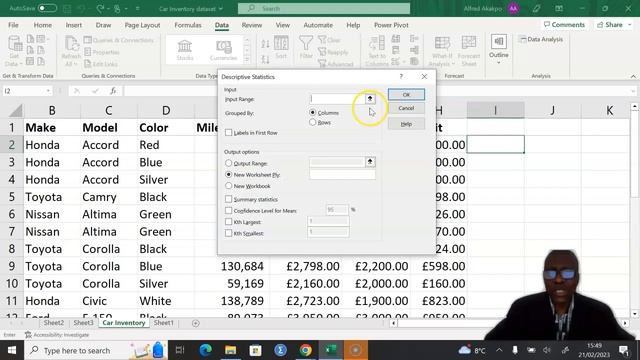Select Columns grouped-by radio button

313,112
